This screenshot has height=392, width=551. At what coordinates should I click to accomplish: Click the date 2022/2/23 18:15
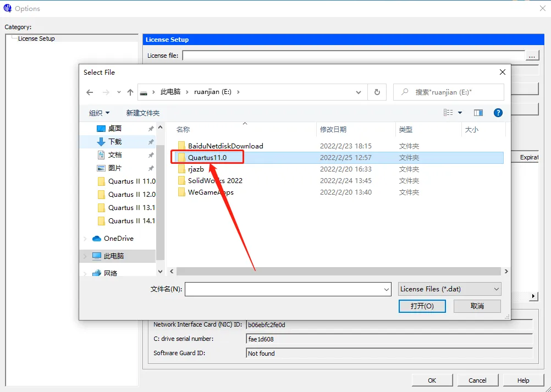[x=345, y=146]
